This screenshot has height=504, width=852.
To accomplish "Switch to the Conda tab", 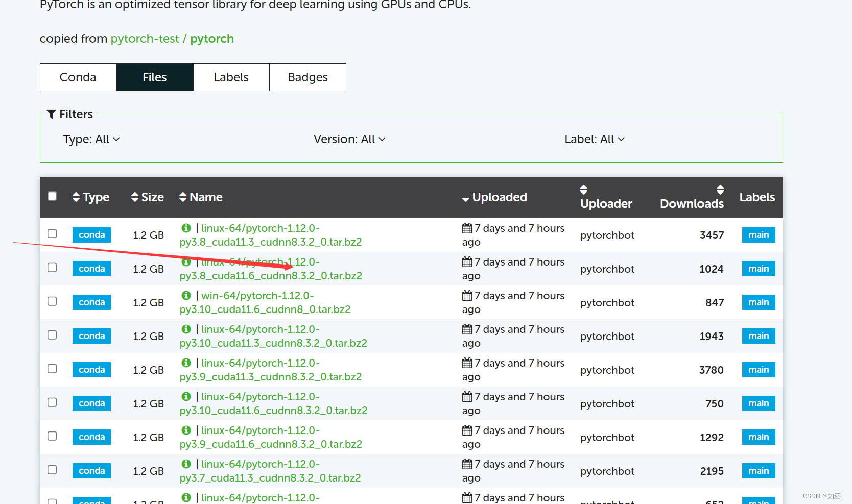I will [78, 77].
